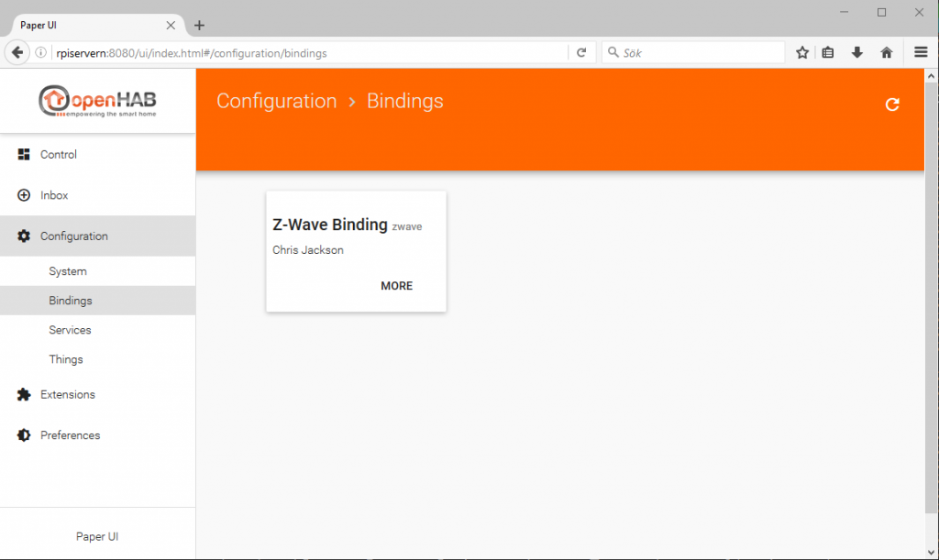Click Bindings in the header breadcrumb
This screenshot has width=939, height=560.
[404, 101]
